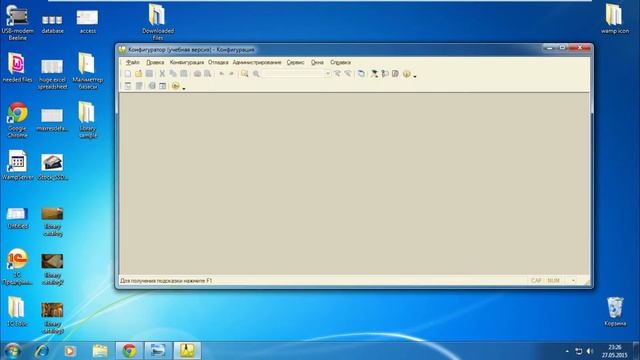Click the Copy toolbar icon
Viewport: 640px width, 360px height.
click(x=173, y=74)
